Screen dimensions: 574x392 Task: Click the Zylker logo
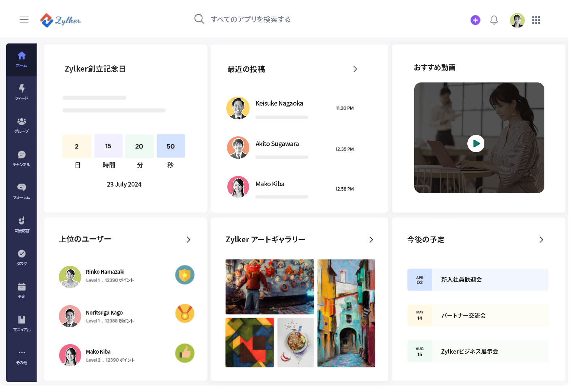point(61,20)
